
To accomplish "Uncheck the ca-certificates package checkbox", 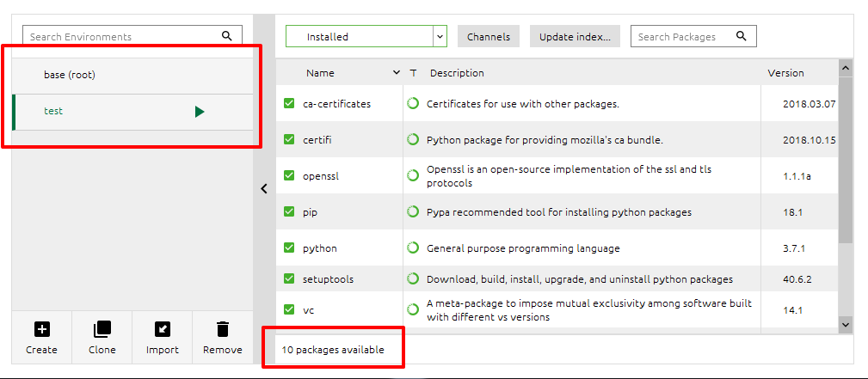I will tap(289, 103).
